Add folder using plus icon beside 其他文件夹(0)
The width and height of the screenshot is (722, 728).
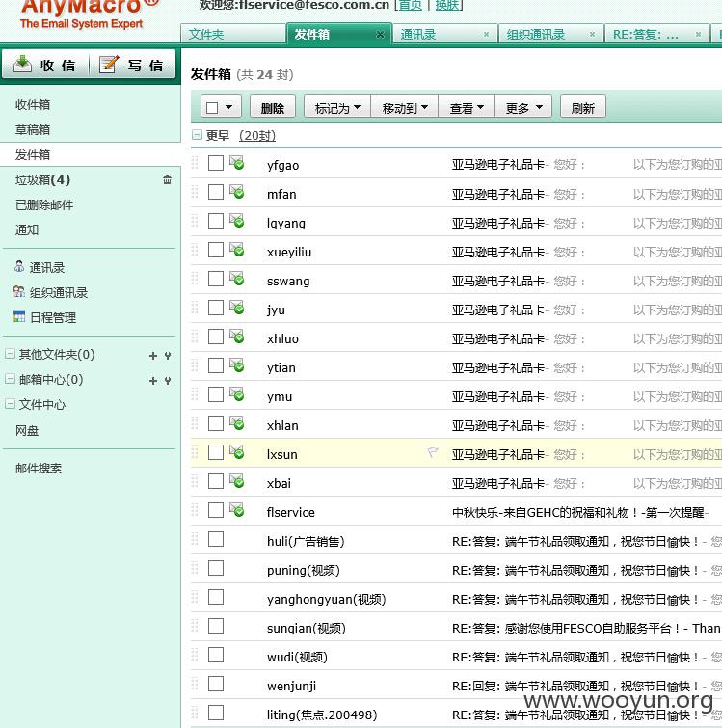tap(153, 356)
